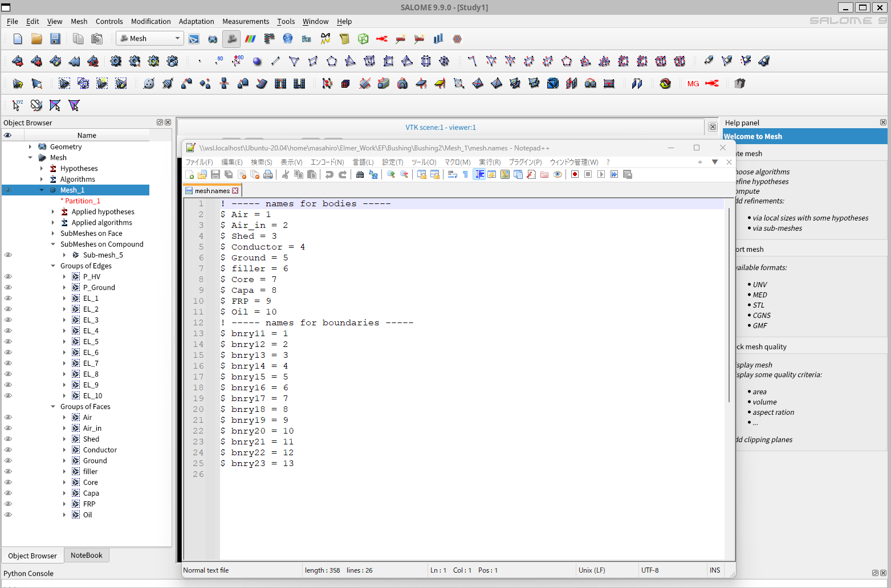Click the Find binoculars icon in Notepad++
This screenshot has height=588, width=891.
tap(360, 174)
